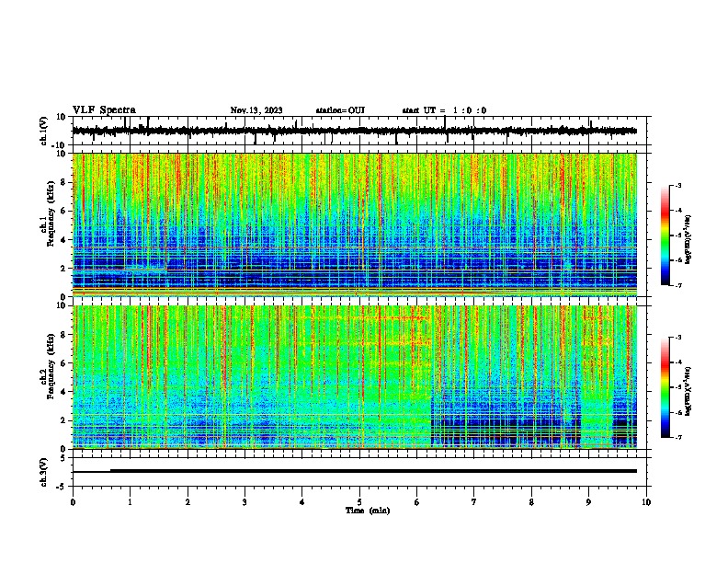Click the ch.1 spectrogram color bar
The image size is (728, 563).
[665, 236]
